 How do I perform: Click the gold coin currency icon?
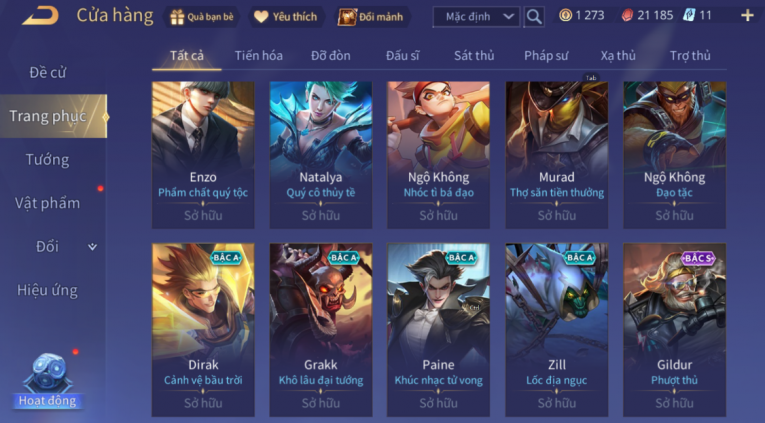click(x=565, y=16)
